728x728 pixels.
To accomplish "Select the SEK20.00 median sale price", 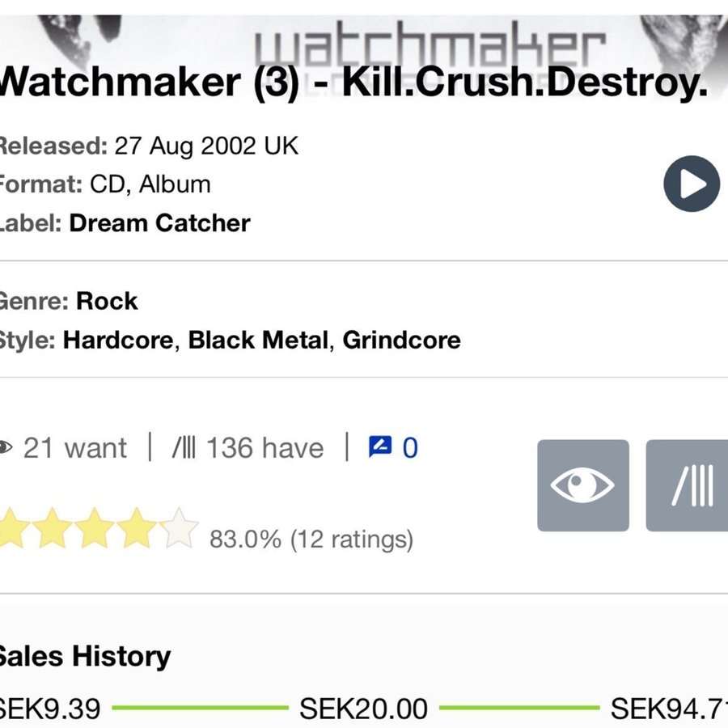I will 363,709.
